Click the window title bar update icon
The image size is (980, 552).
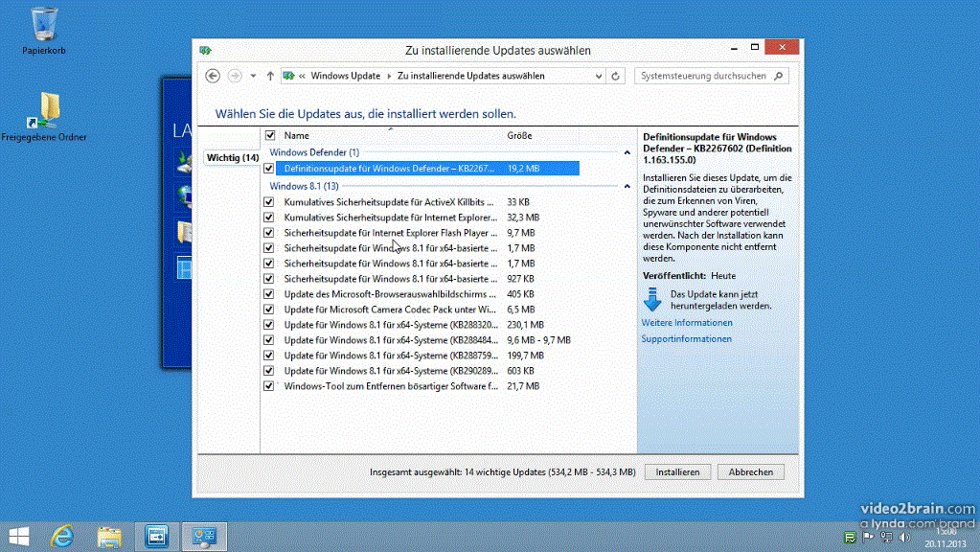click(x=205, y=50)
